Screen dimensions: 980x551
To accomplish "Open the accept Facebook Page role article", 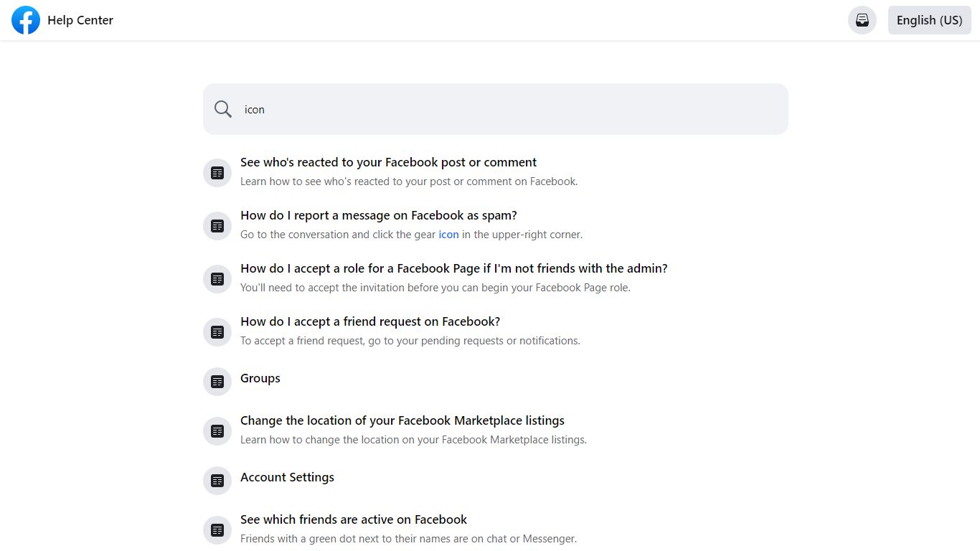I will coord(454,268).
